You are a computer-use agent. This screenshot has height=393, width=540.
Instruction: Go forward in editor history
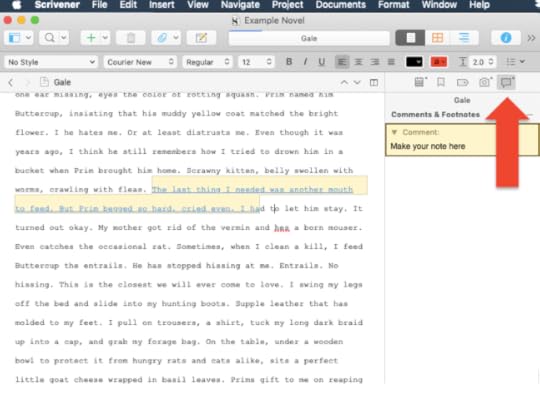tap(28, 82)
